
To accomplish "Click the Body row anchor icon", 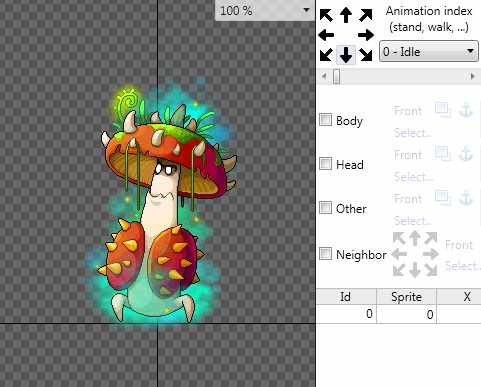I will pos(466,110).
